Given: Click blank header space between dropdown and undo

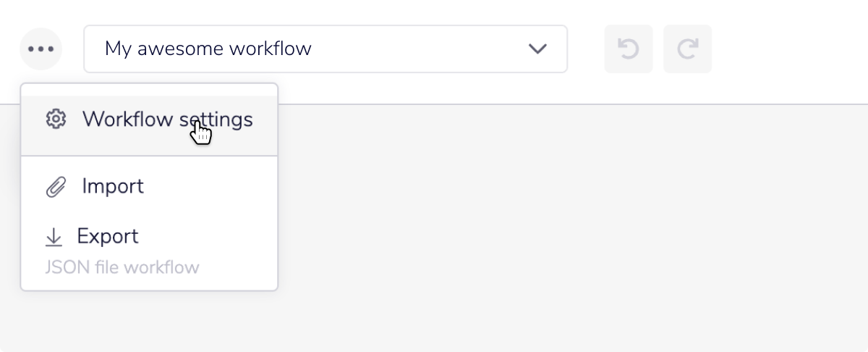Looking at the screenshot, I should [586, 49].
